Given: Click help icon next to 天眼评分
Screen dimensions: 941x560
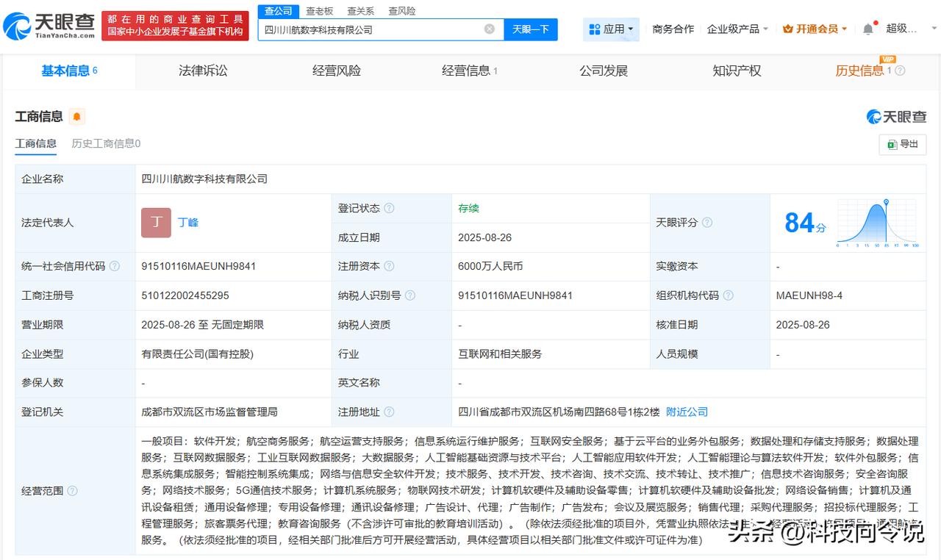Looking at the screenshot, I should 706,223.
